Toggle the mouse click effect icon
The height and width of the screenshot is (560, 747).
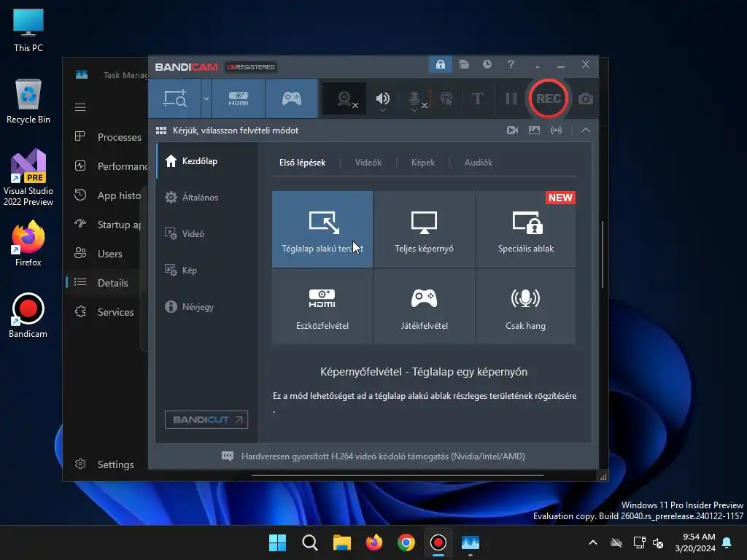click(446, 98)
